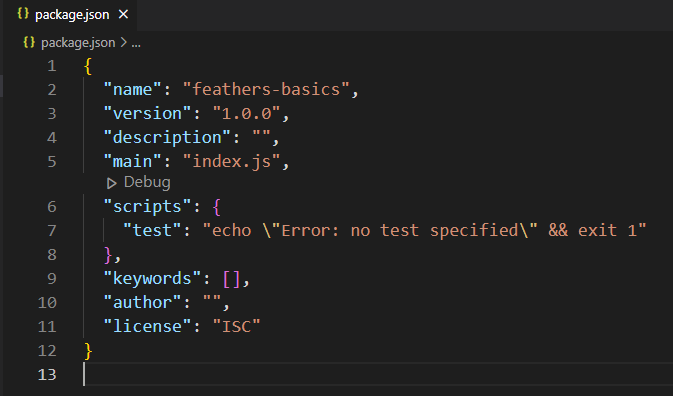Click line number 12 in the gutter
This screenshot has width=673, height=396.
coord(47,351)
